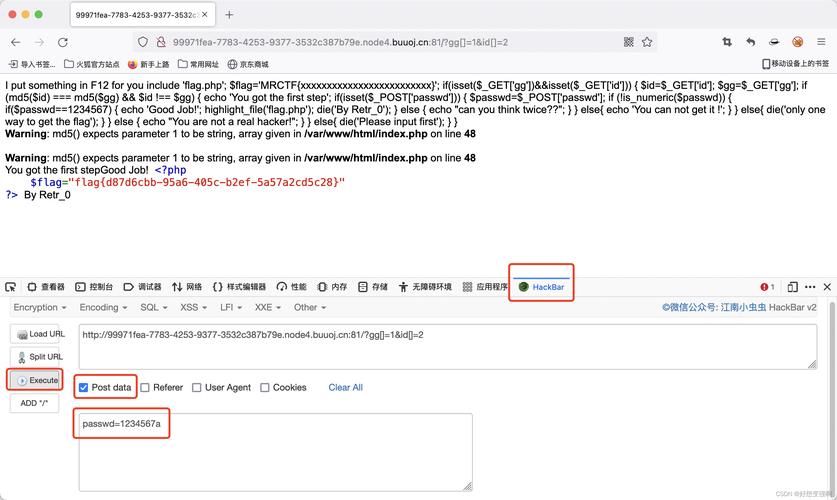
Task: Toggle responsive design mode icon in devtools
Action: click(x=793, y=287)
